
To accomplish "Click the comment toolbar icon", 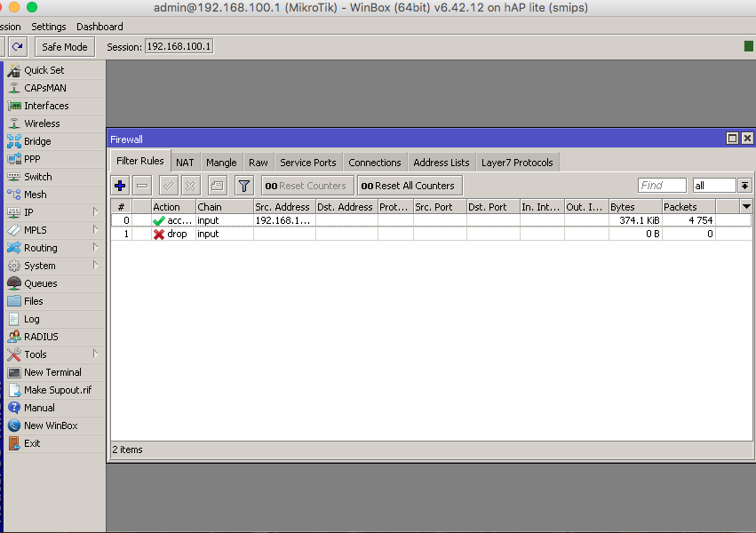I will click(217, 186).
